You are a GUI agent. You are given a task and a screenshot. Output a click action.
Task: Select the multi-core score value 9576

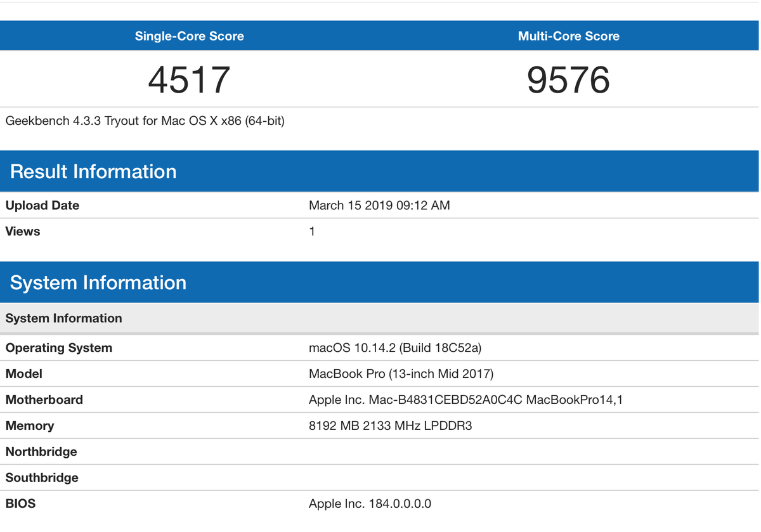[x=569, y=80]
